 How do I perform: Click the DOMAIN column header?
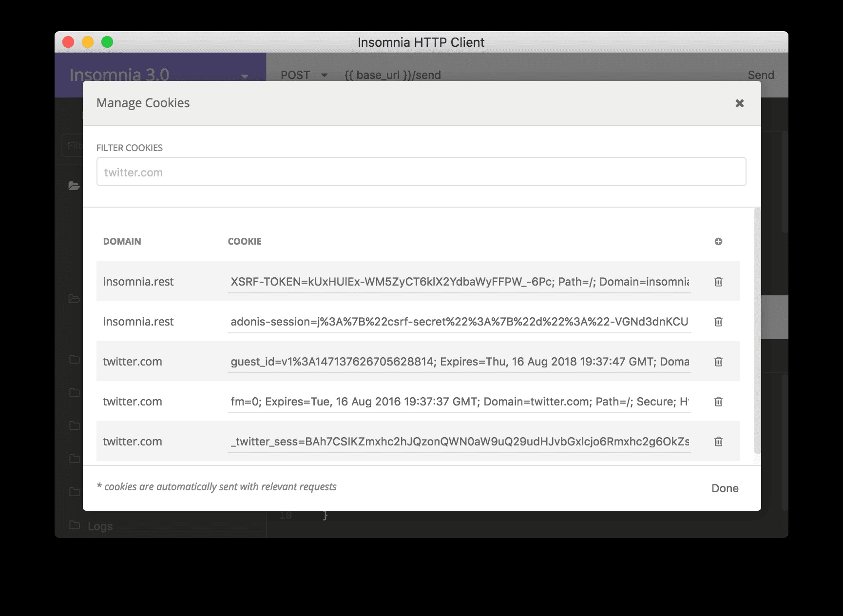pyautogui.click(x=122, y=241)
